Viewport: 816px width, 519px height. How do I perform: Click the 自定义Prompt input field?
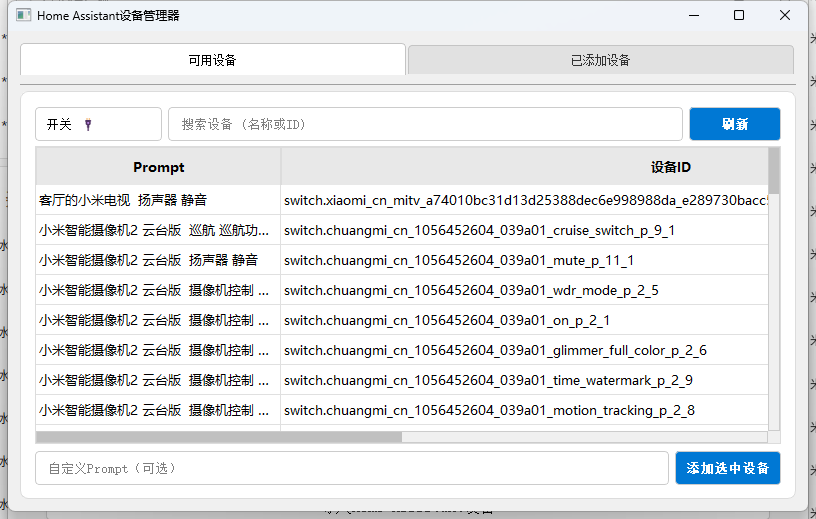click(351, 468)
